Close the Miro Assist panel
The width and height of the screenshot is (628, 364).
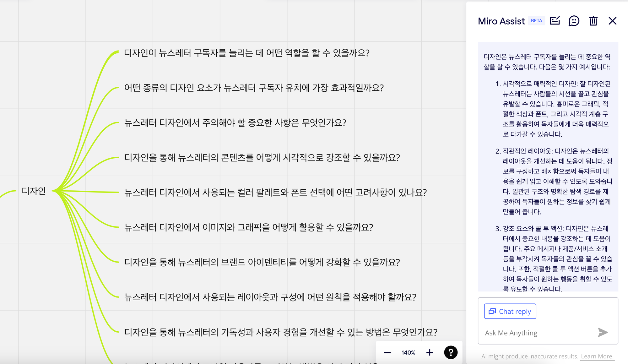(x=612, y=21)
